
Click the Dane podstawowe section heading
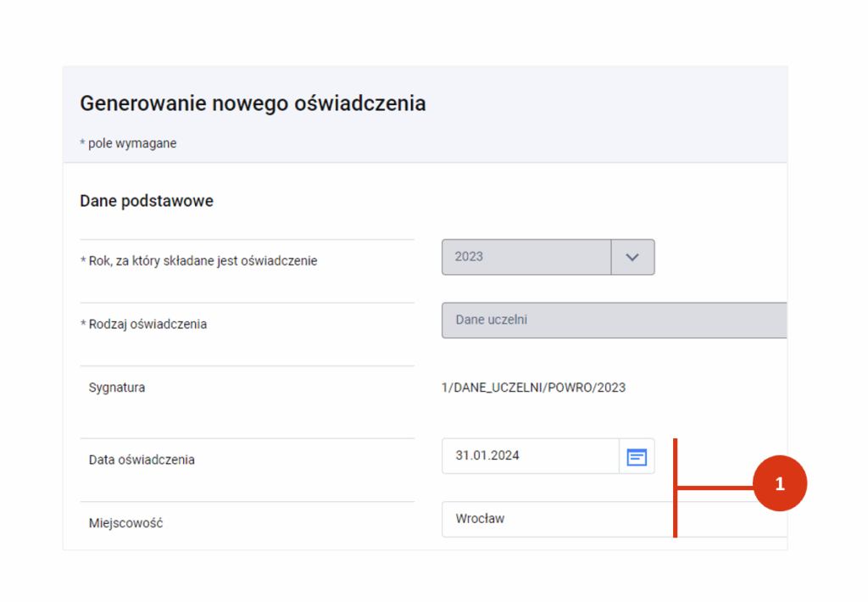(x=147, y=200)
